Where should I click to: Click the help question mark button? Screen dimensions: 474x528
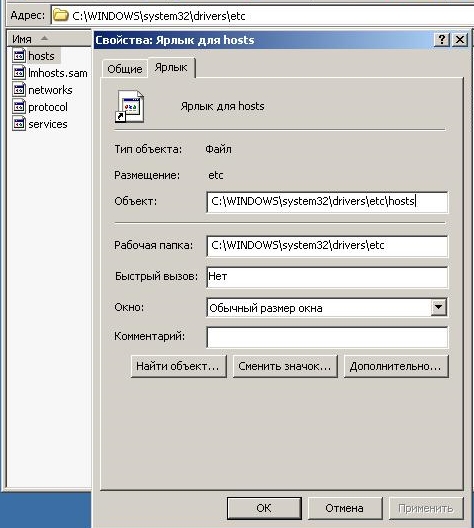click(442, 40)
